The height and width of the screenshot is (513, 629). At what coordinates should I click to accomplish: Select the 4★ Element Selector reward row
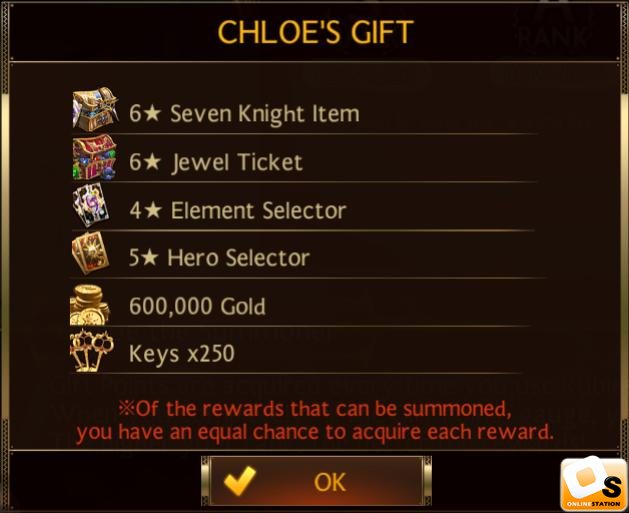click(303, 206)
